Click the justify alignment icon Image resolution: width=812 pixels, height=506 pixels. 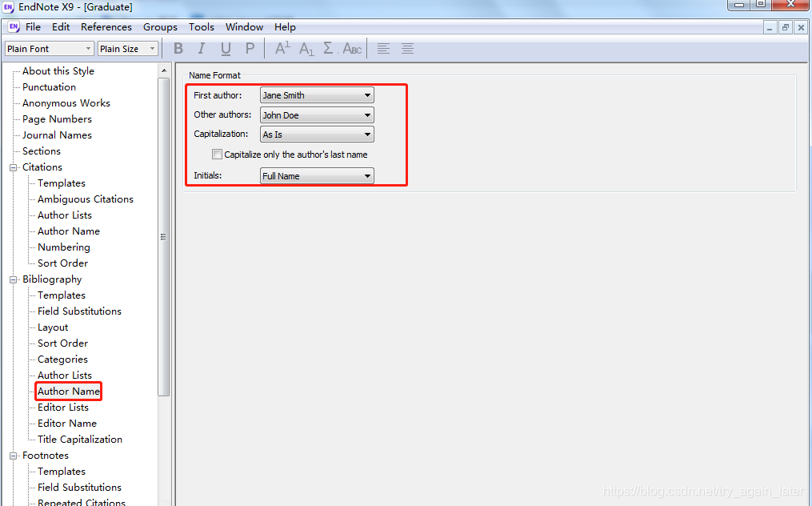pos(407,49)
